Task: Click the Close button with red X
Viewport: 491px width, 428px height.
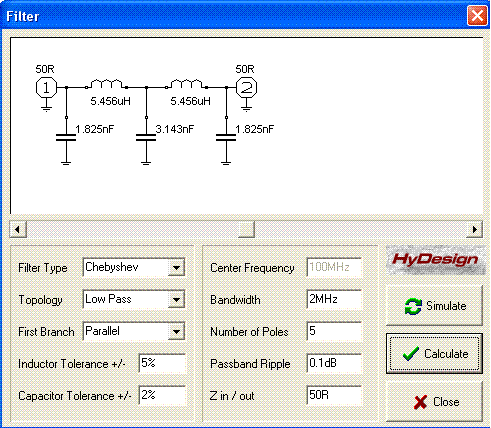Action: click(x=434, y=402)
